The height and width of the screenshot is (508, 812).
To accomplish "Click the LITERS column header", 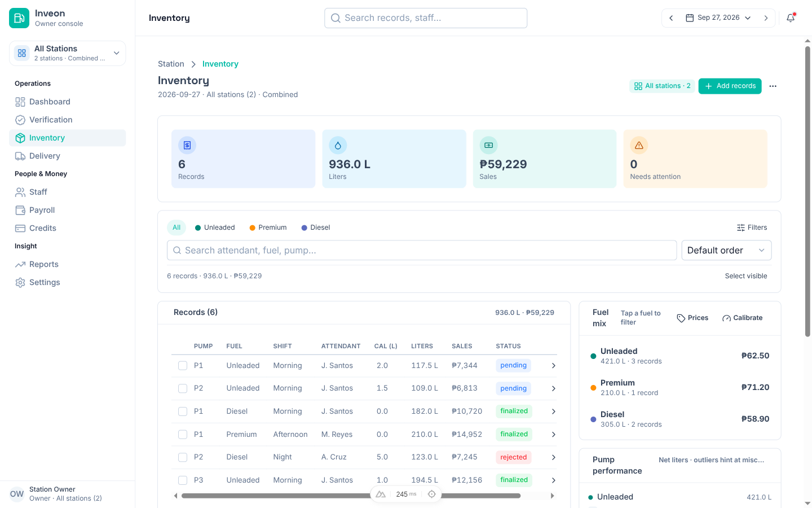I will [422, 346].
